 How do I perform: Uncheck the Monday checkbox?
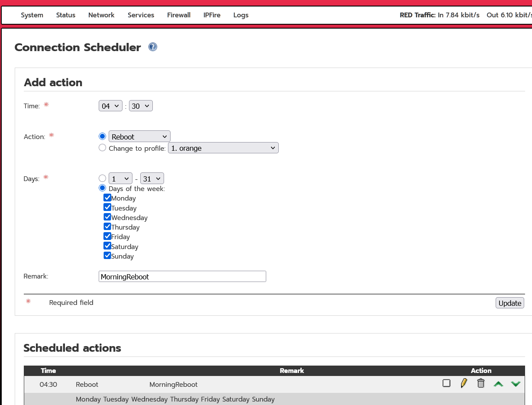[107, 198]
